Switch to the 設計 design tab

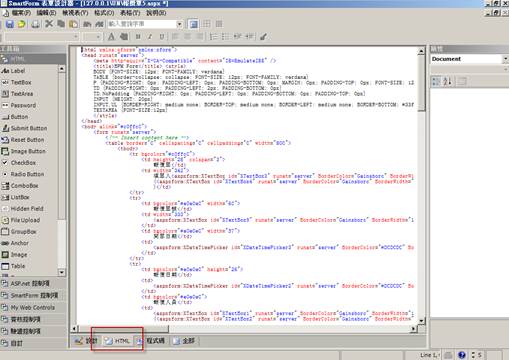point(86,341)
